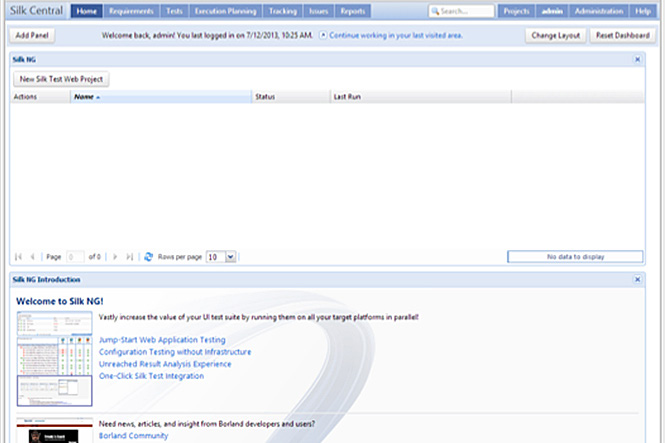This screenshot has height=443, width=665.
Task: Click the Borland Community thumbnail image
Action: [54, 431]
